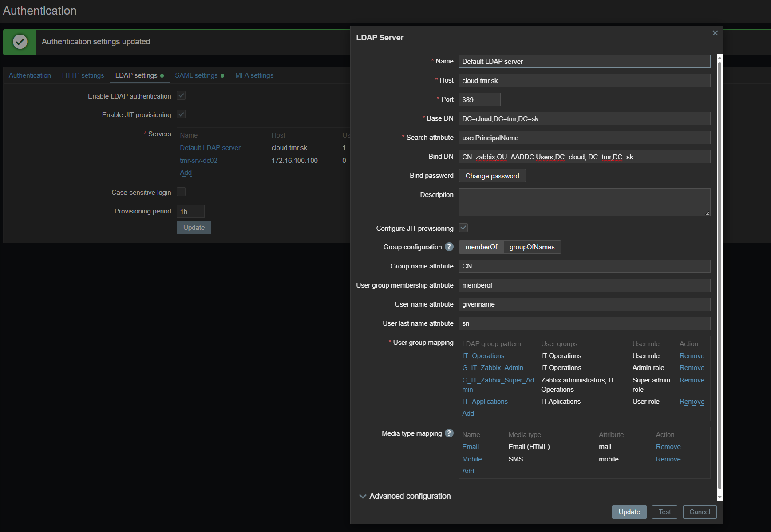Viewport: 771px width, 532px height.
Task: Remove the Mobile media type mapping
Action: click(668, 459)
